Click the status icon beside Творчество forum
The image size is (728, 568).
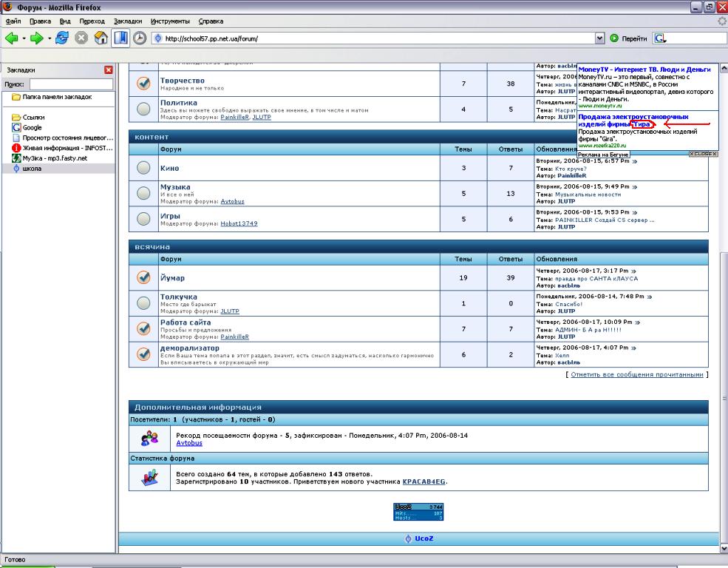point(144,84)
